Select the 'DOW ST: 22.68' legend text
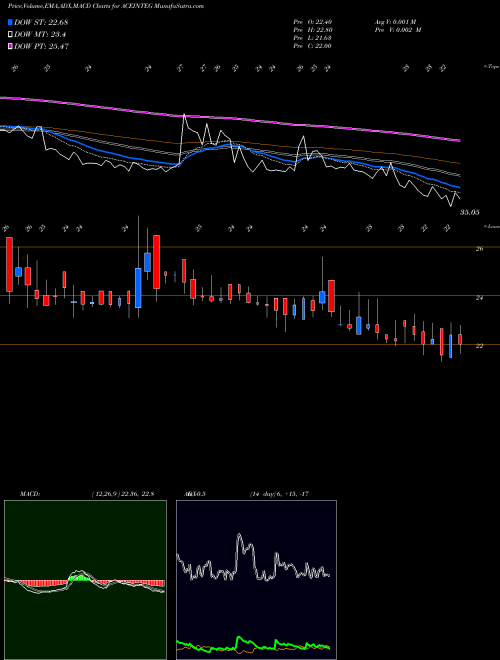This screenshot has height=660, width=500. (x=41, y=22)
